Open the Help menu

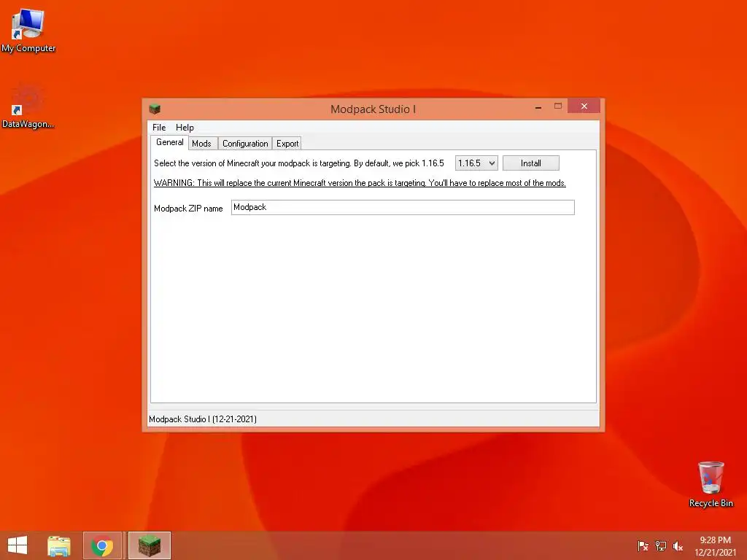(185, 127)
